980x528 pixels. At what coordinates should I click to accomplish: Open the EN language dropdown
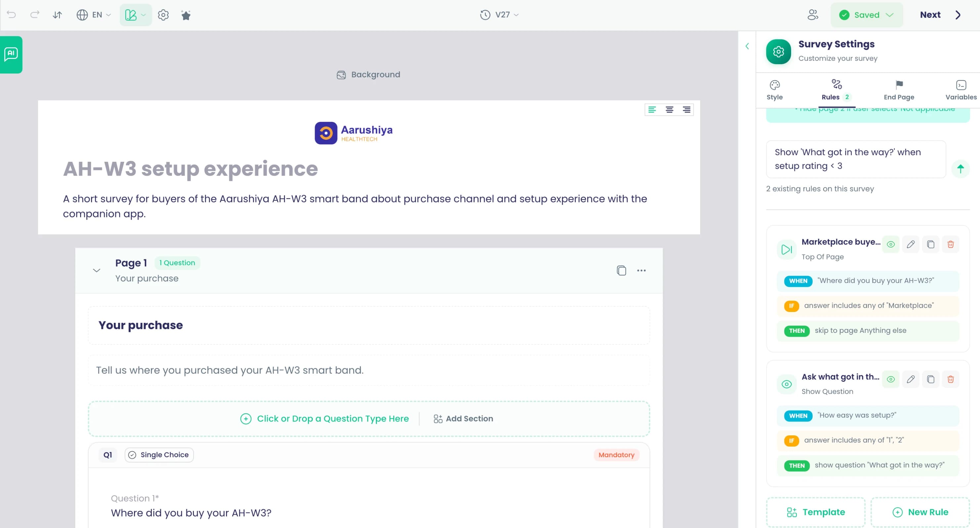pyautogui.click(x=94, y=15)
